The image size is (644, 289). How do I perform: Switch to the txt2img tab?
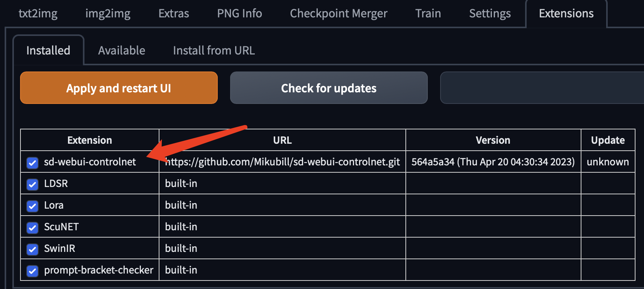pyautogui.click(x=38, y=14)
